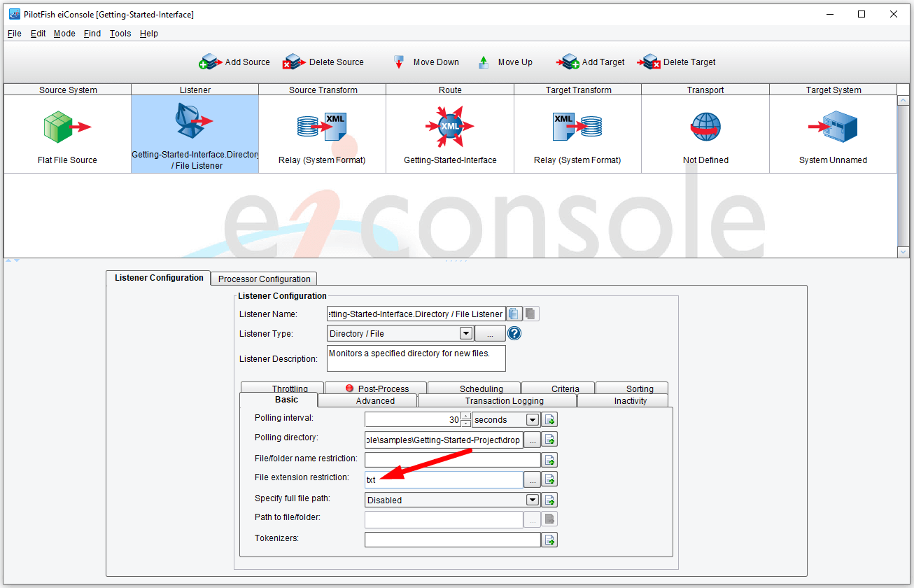Click the Add Target toolbar icon
914x588 pixels.
tap(568, 62)
